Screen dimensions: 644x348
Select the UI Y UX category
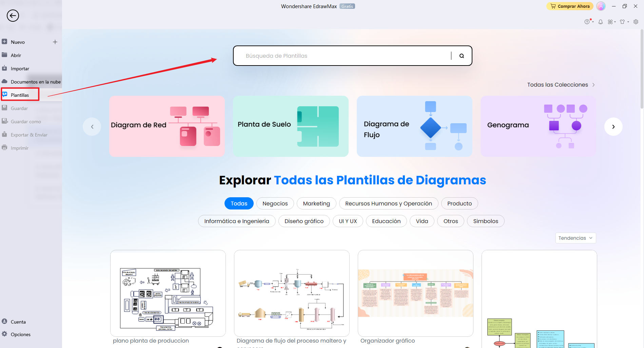tap(348, 221)
